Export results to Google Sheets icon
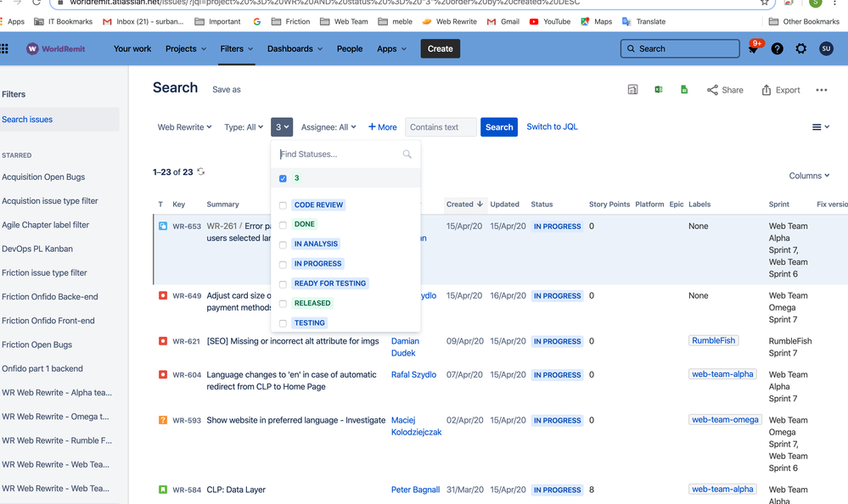 (684, 89)
